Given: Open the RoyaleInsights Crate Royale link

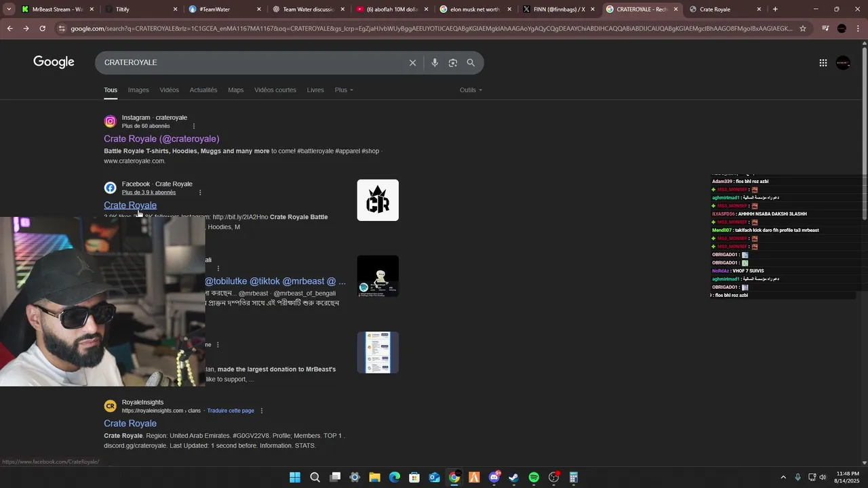Looking at the screenshot, I should pyautogui.click(x=130, y=424).
